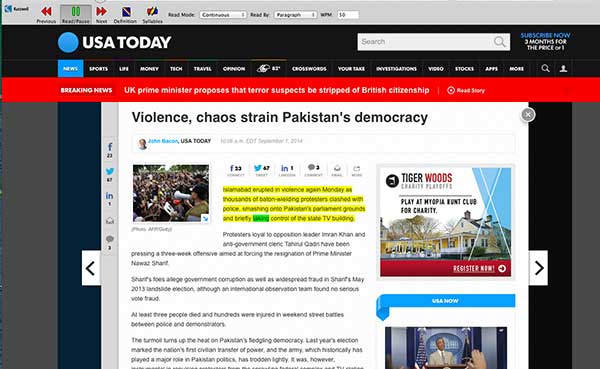
Task: Open the APPS navigation item
Action: (x=491, y=69)
